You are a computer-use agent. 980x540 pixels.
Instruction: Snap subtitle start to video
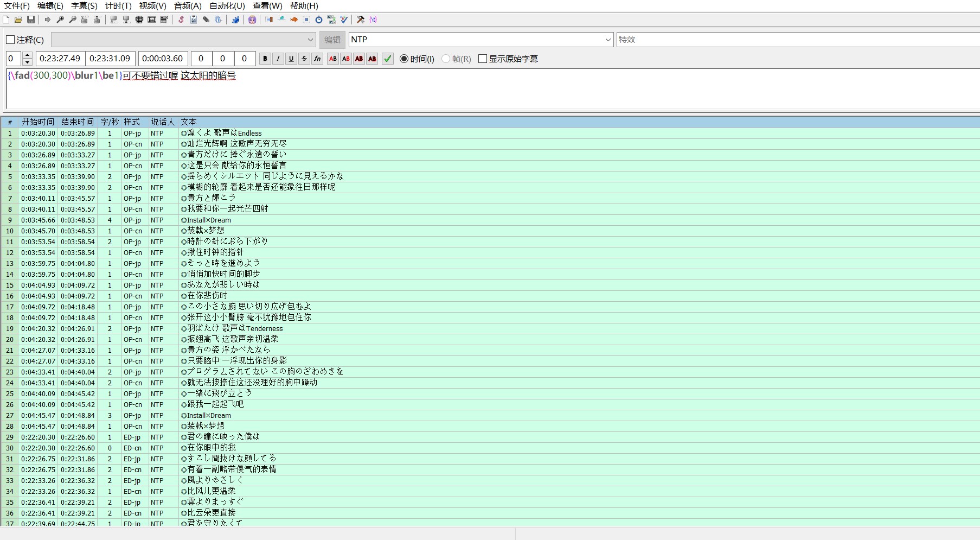tap(114, 20)
